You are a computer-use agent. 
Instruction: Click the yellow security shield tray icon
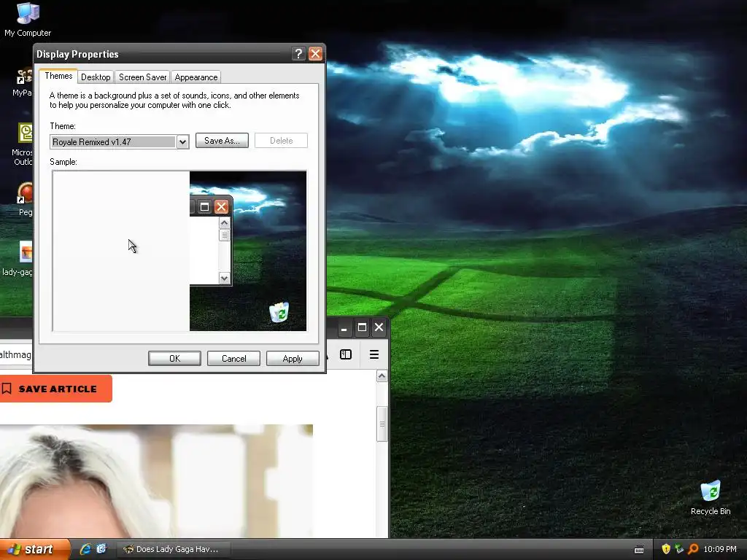click(x=666, y=549)
